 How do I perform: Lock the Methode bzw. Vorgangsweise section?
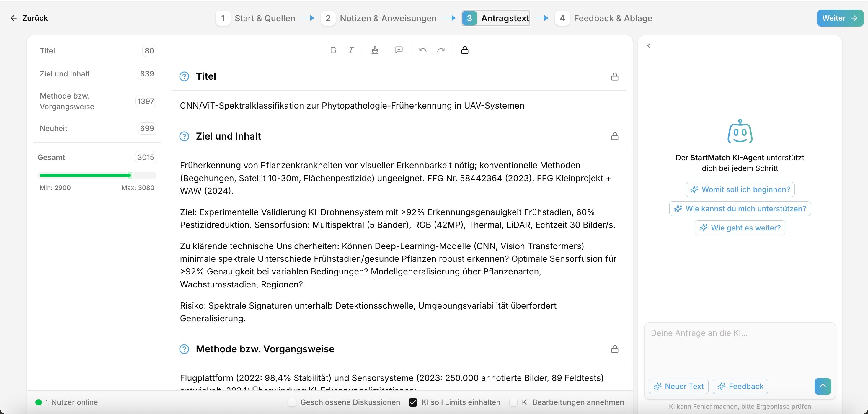615,349
